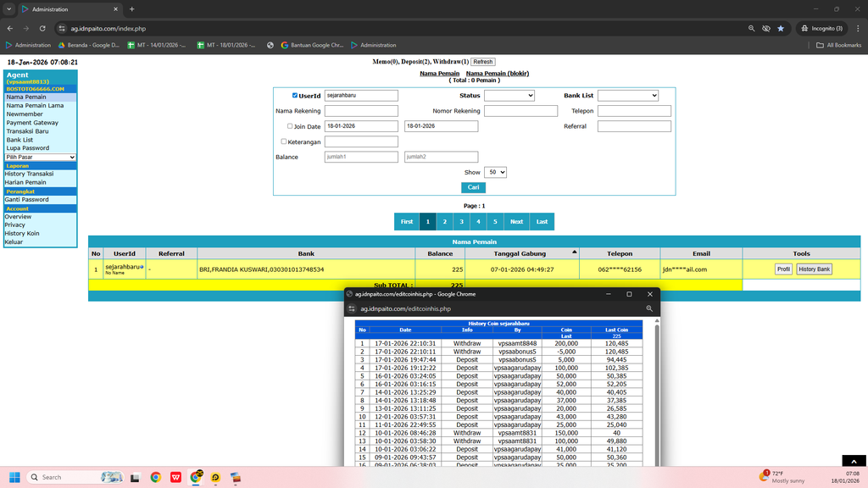868x488 pixels.
Task: Enable the Keterangan checkbox
Action: click(283, 141)
